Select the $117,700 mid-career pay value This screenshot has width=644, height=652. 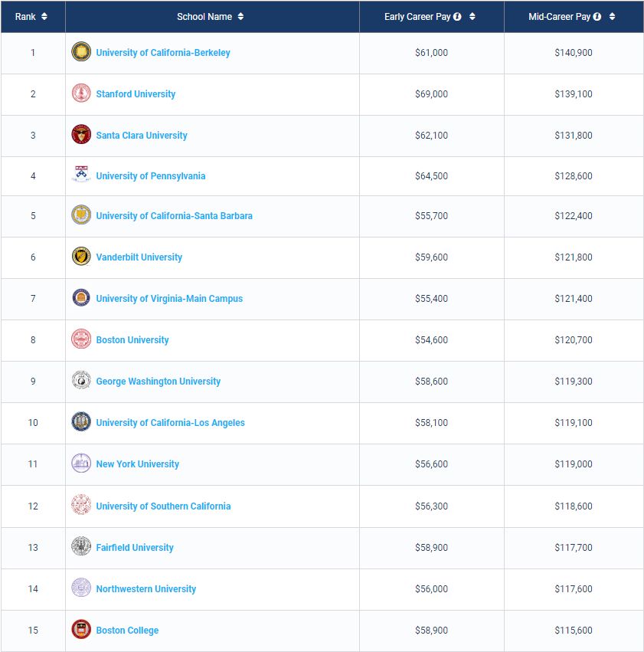[x=574, y=548]
